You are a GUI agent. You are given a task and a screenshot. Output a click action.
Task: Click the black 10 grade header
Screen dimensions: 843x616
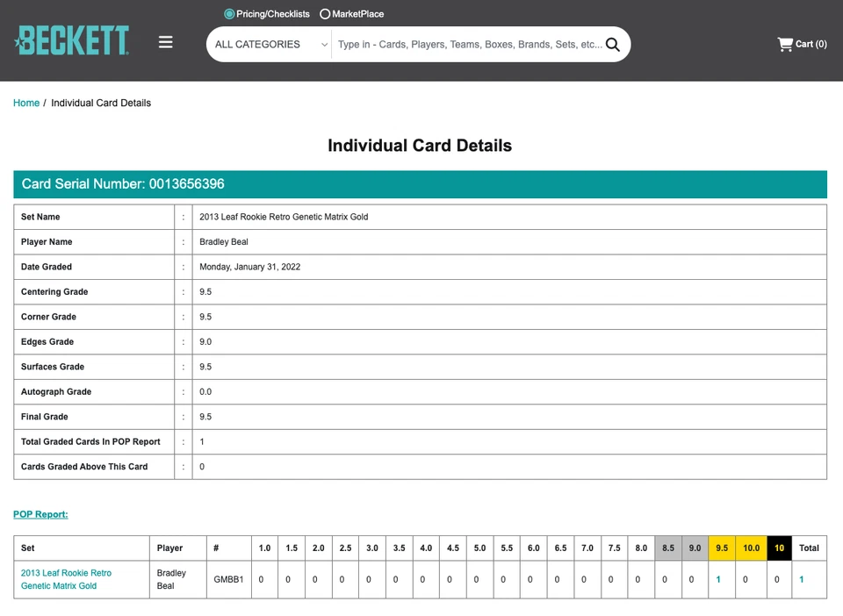[779, 548]
